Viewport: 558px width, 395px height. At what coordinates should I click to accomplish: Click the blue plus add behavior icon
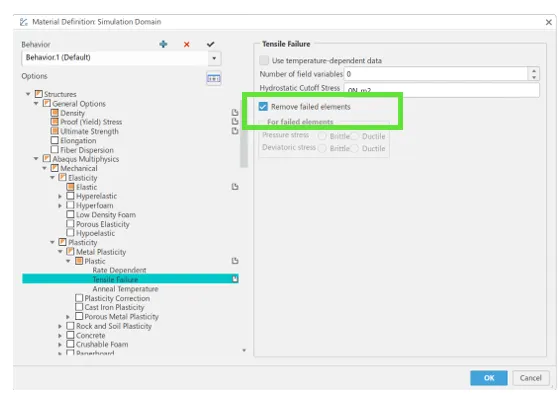point(163,44)
